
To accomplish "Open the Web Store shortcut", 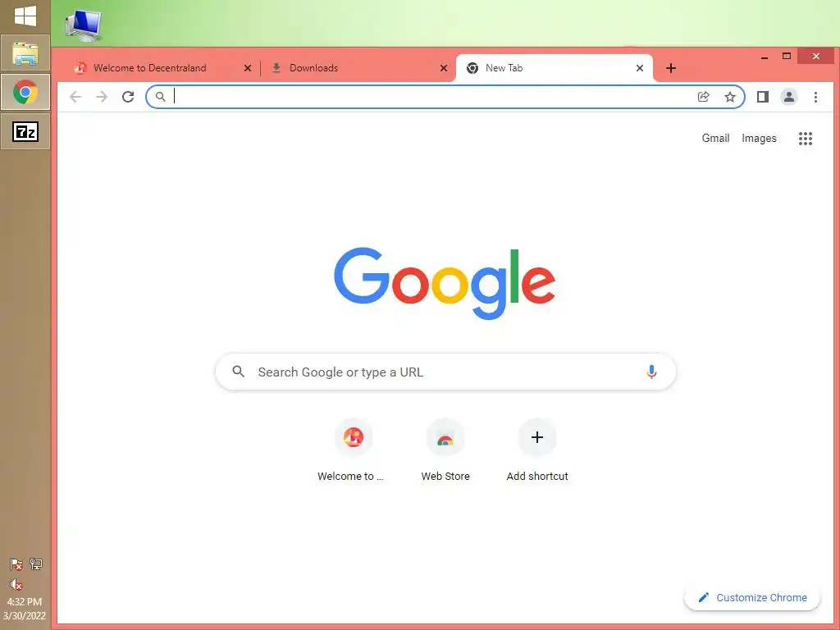I will click(445, 452).
